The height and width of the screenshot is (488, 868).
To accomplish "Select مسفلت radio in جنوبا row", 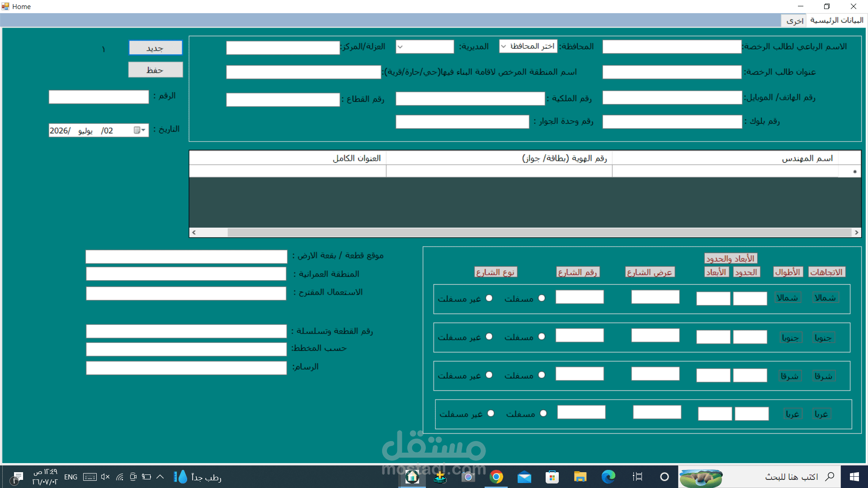I will tap(542, 337).
